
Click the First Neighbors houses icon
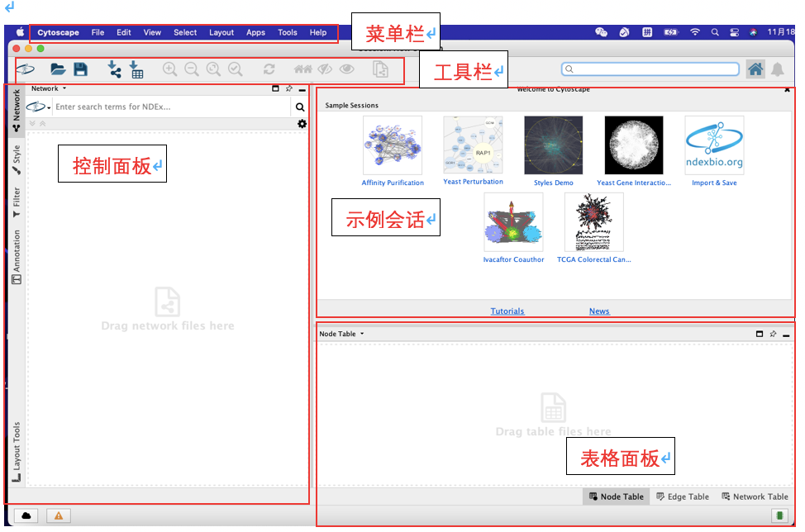click(302, 69)
